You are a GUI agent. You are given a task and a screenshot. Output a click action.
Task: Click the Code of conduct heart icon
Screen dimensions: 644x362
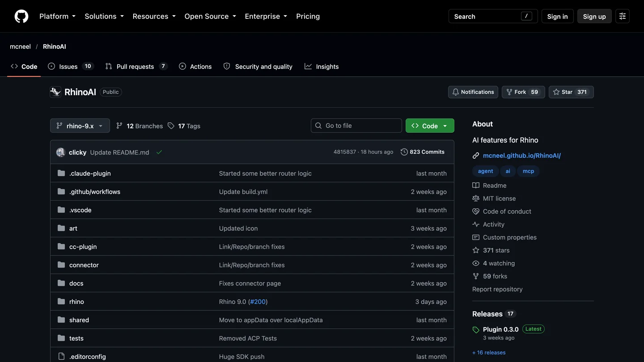476,211
